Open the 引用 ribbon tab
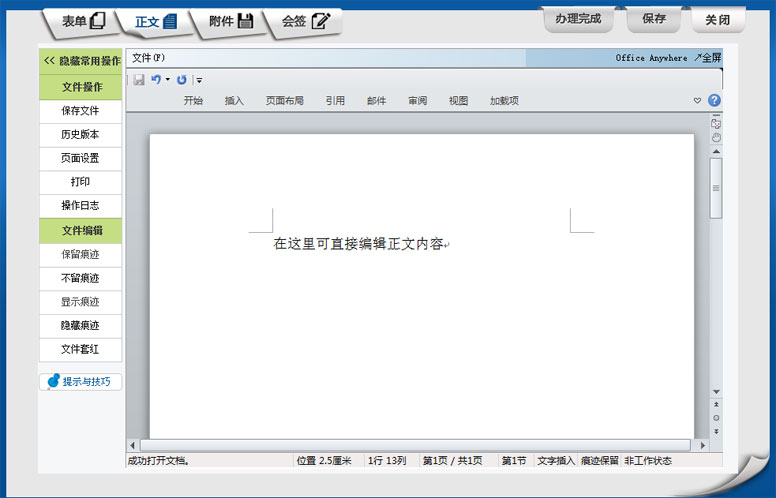Screen dimensions: 776x498 click(335, 100)
